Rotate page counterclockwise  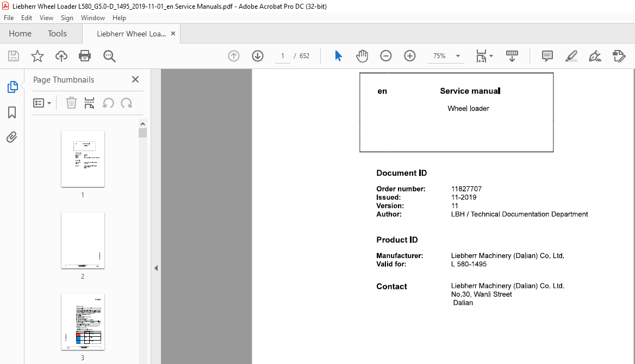click(x=108, y=103)
